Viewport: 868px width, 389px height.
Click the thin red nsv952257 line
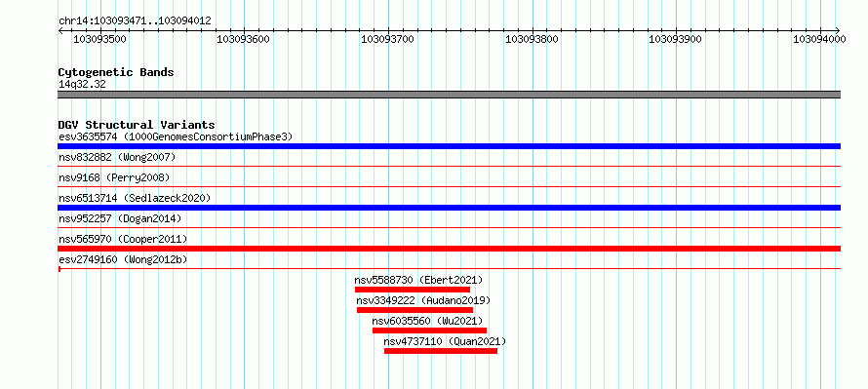[x=449, y=227]
